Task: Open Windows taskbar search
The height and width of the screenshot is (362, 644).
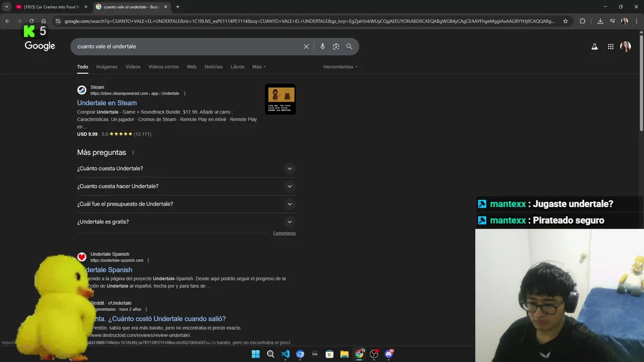Action: pos(270,354)
